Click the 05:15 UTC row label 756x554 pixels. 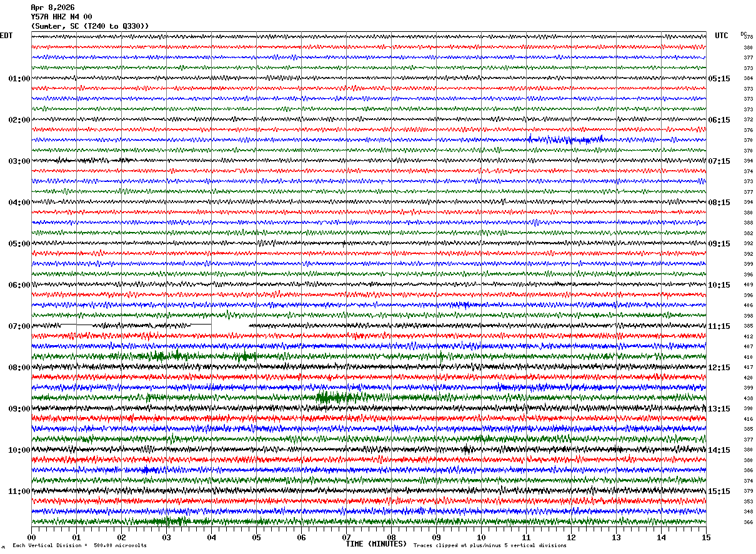[719, 79]
